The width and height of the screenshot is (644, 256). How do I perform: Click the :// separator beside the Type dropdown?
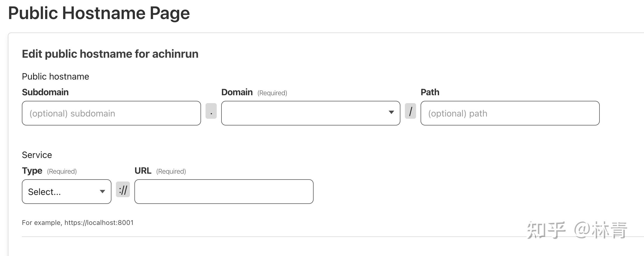coord(123,189)
